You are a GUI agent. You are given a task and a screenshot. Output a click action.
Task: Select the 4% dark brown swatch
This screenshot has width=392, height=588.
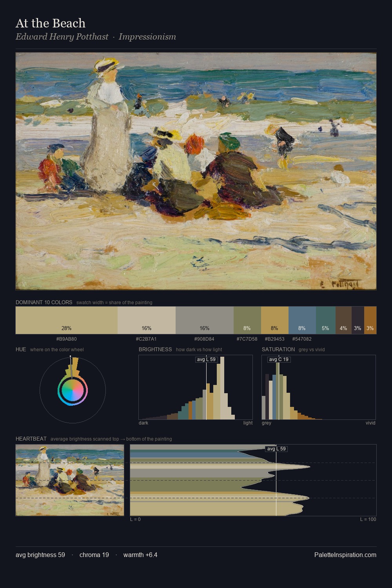coord(343,320)
